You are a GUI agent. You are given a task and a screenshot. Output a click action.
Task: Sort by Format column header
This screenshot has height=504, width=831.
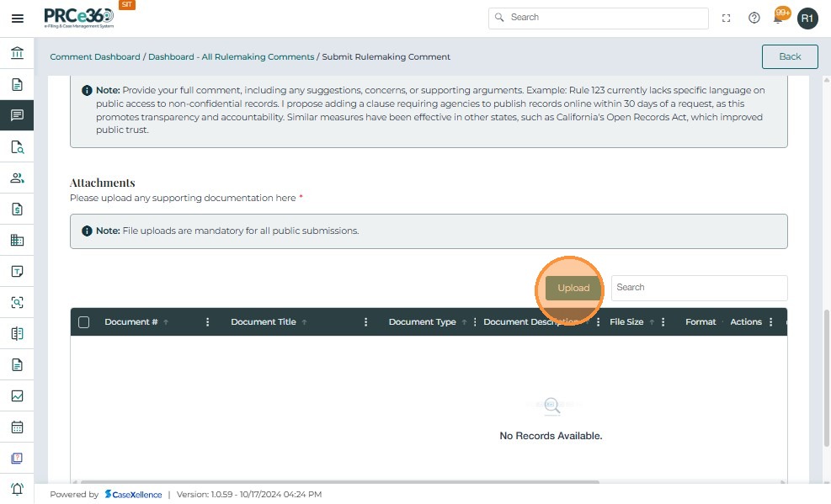coord(700,322)
